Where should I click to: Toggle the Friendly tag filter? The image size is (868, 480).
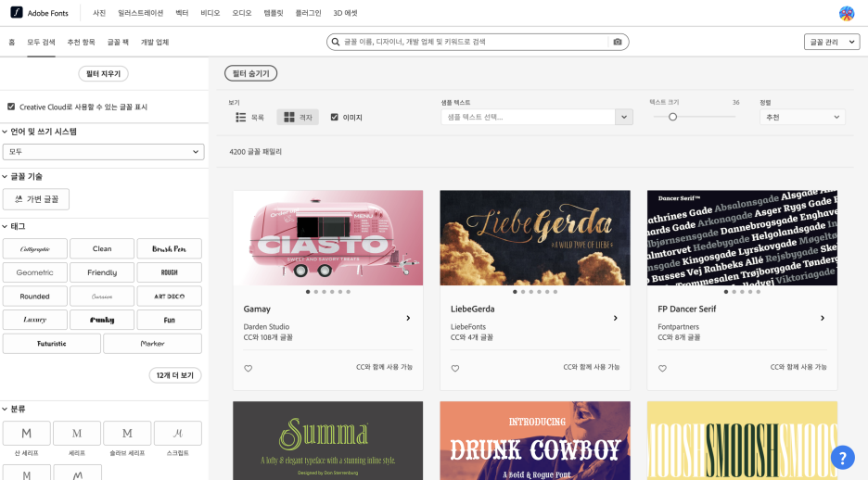tap(102, 272)
